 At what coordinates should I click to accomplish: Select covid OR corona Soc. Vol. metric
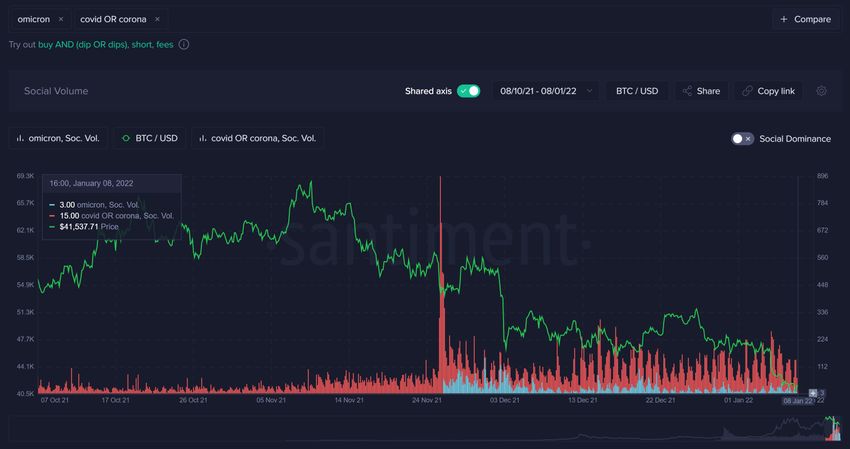pyautogui.click(x=257, y=138)
